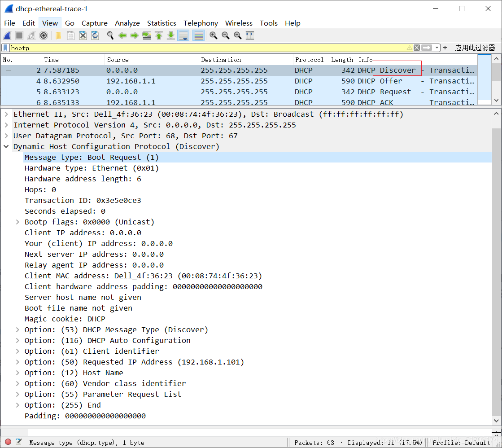The height and width of the screenshot is (448, 502).
Task: Expand Option 55 Parameter Request List
Action: click(x=17, y=394)
